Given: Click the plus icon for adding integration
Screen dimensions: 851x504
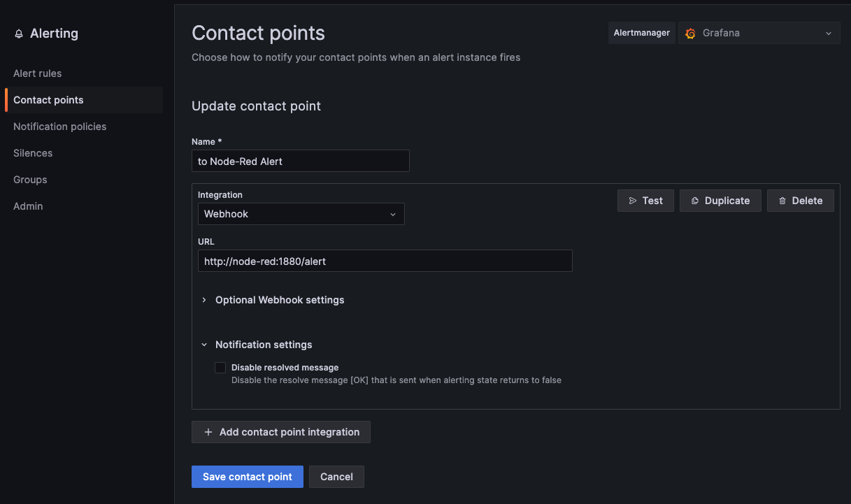Looking at the screenshot, I should (208, 432).
